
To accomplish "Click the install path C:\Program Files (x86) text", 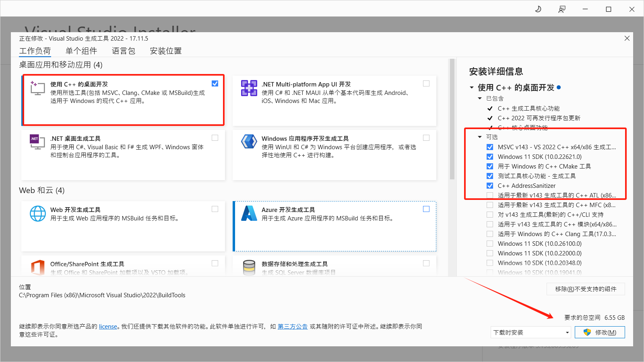I will point(102,295).
